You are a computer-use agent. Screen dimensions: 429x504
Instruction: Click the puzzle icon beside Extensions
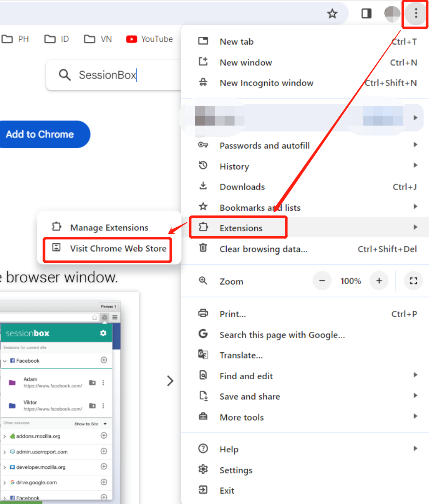[x=204, y=227]
